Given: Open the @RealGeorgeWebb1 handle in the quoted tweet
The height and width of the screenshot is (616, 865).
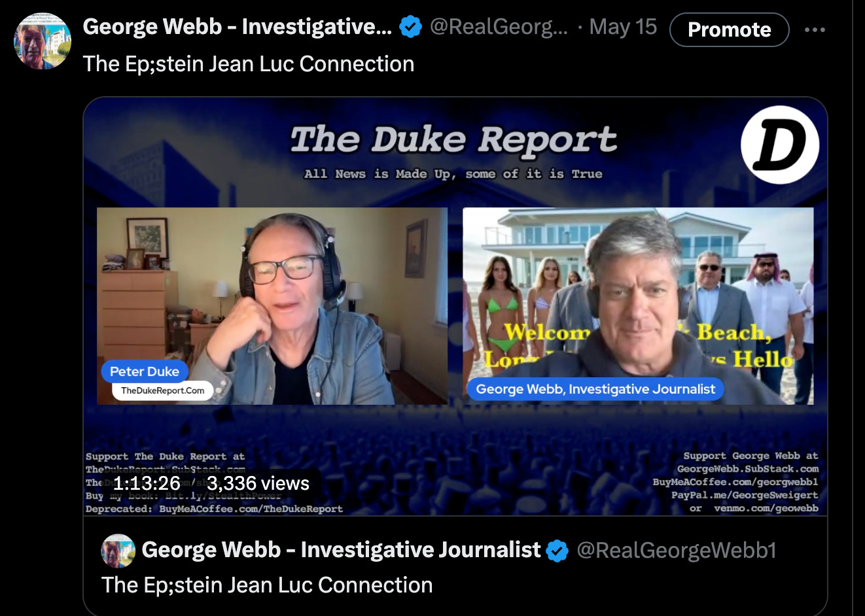Looking at the screenshot, I should 676,551.
